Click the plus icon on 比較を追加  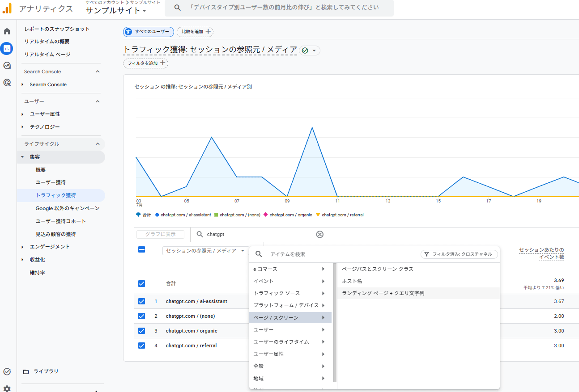coord(208,32)
